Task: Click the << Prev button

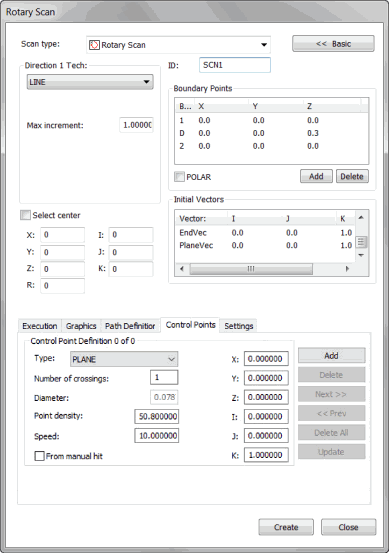Action: click(x=332, y=413)
